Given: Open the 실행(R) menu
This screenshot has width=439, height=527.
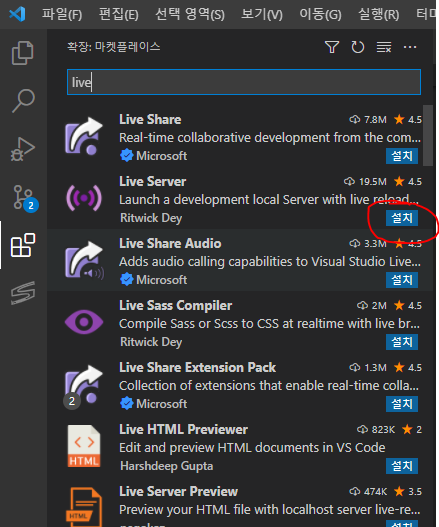Looking at the screenshot, I should 379,14.
